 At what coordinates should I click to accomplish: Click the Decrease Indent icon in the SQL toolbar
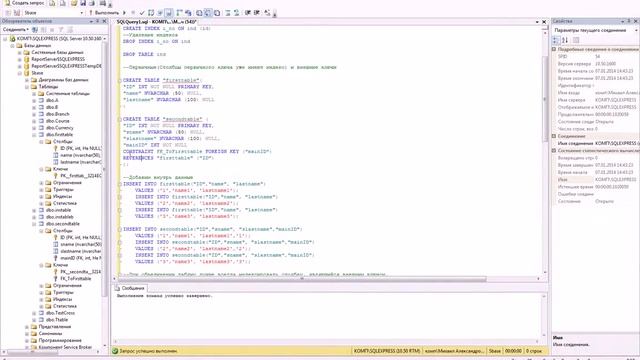(x=248, y=13)
